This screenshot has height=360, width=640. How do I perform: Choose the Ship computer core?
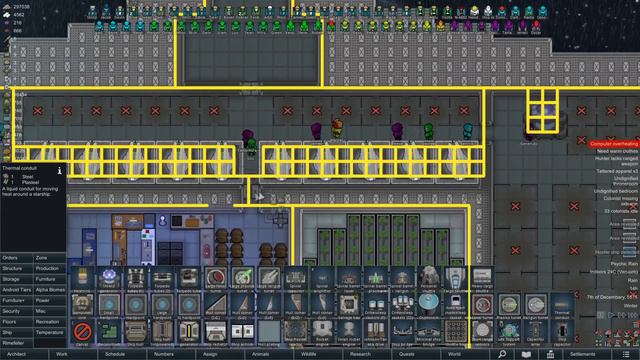[82, 306]
